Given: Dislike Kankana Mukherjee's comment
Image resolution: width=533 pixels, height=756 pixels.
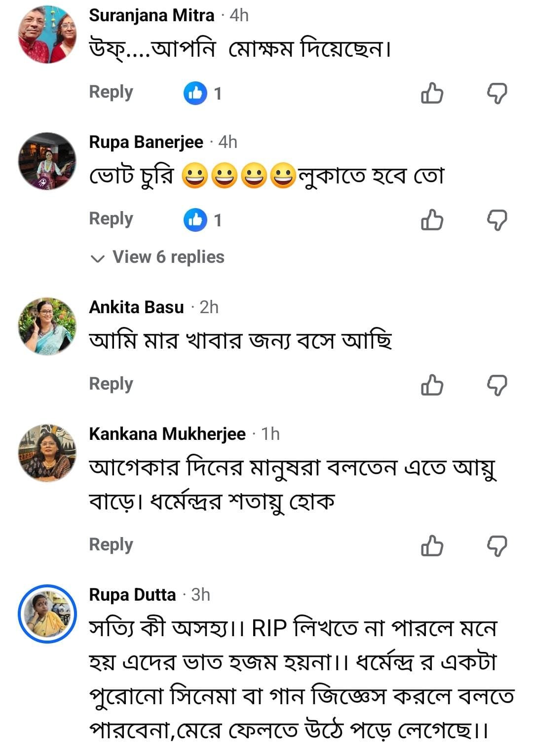Looking at the screenshot, I should point(497,545).
